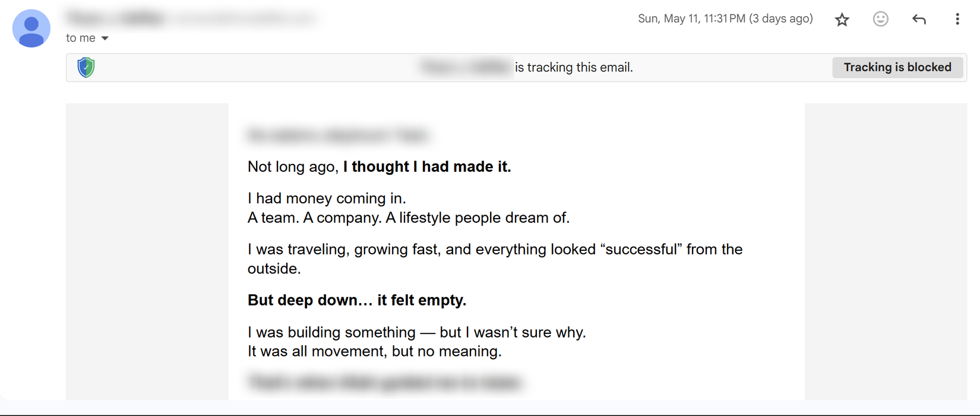The image size is (980, 416).
Task: Click the blurred tracker name in the banner
Action: (x=466, y=67)
